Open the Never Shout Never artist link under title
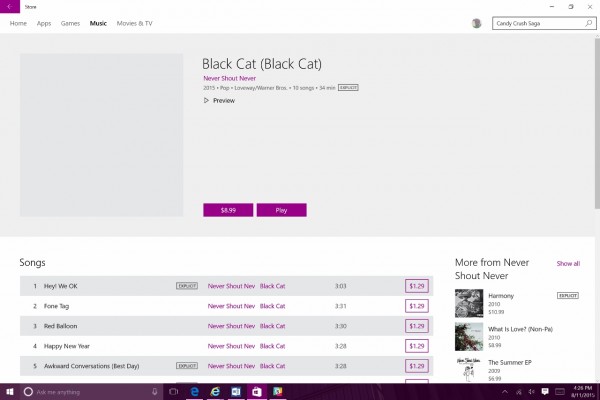The width and height of the screenshot is (600, 400). point(230,78)
